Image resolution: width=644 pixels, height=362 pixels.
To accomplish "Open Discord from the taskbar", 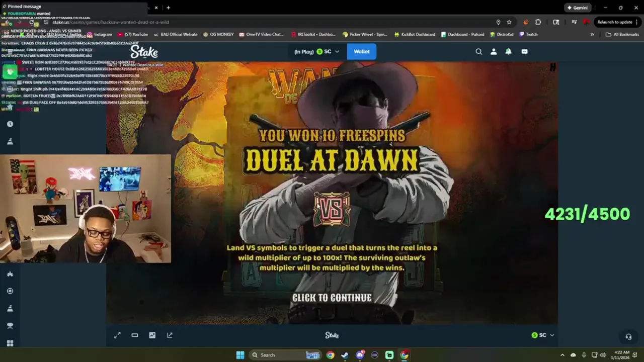I will [360, 355].
